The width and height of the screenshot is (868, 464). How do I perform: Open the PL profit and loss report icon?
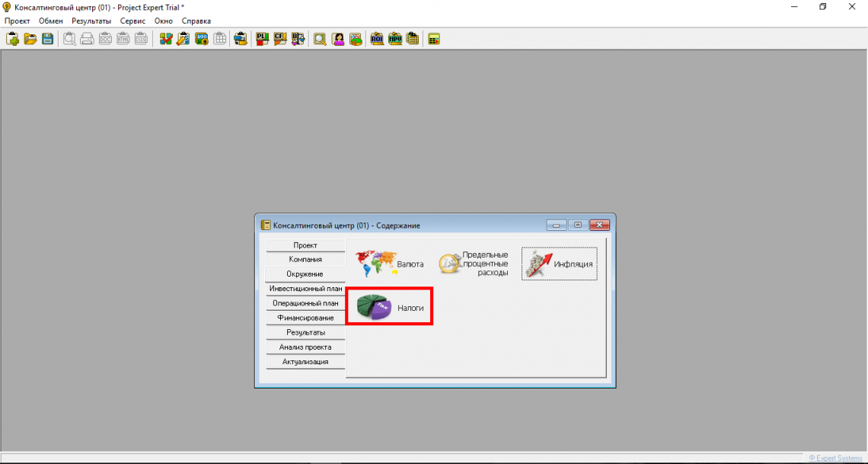click(262, 39)
